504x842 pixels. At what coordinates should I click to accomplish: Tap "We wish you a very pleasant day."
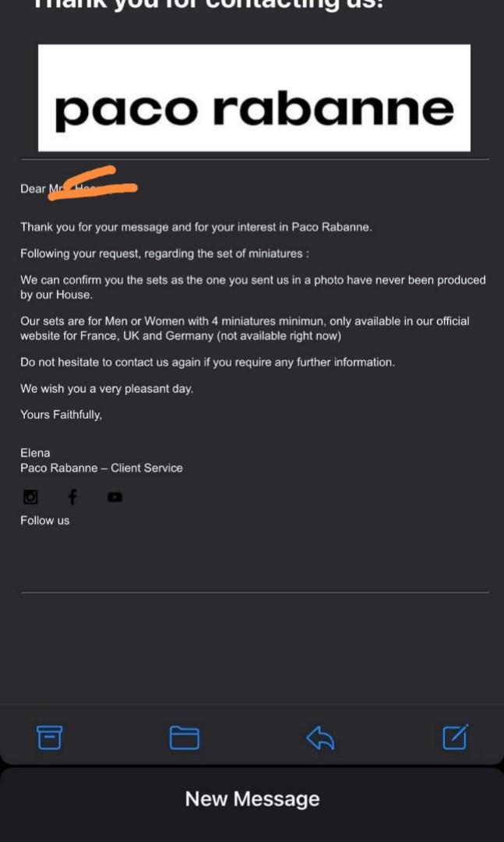coord(106,388)
